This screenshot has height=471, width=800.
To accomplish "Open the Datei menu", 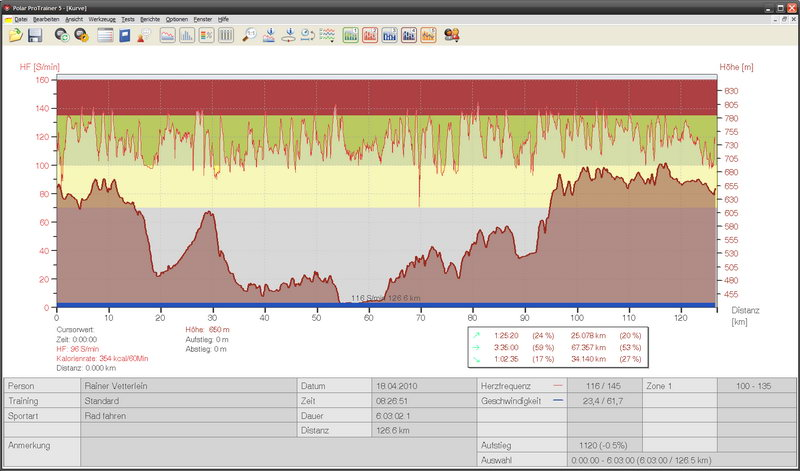I will (21, 19).
